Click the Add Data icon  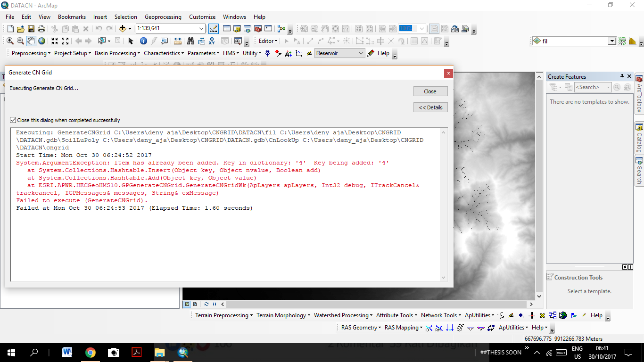(x=123, y=29)
